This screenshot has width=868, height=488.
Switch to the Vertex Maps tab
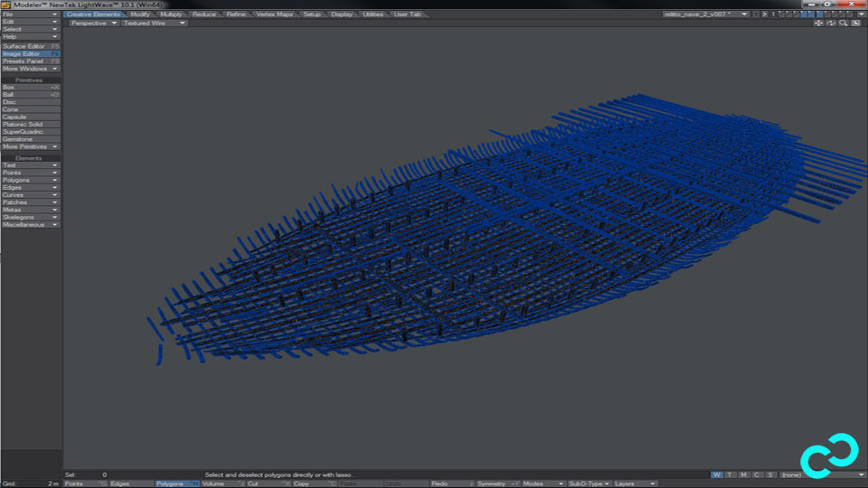pyautogui.click(x=275, y=14)
